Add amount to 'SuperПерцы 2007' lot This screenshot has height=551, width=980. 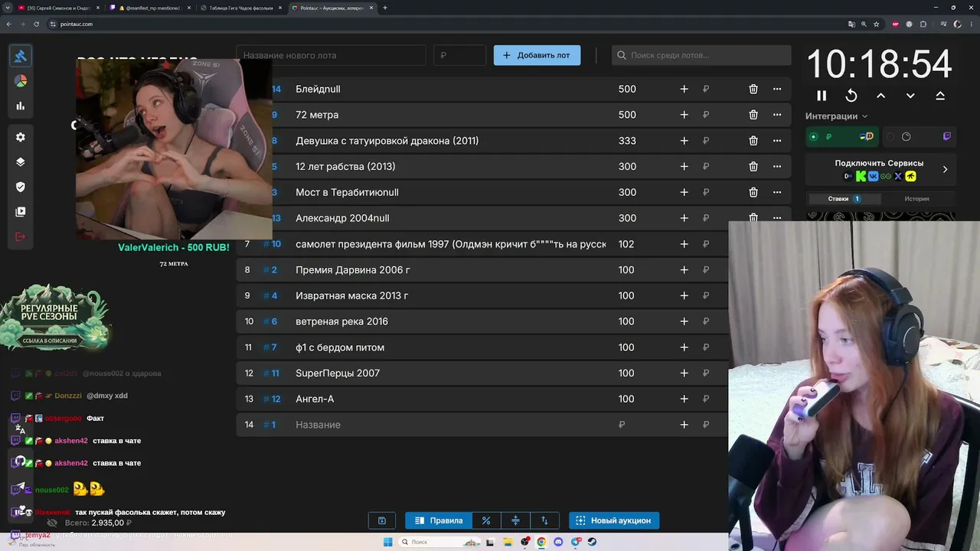[684, 373]
